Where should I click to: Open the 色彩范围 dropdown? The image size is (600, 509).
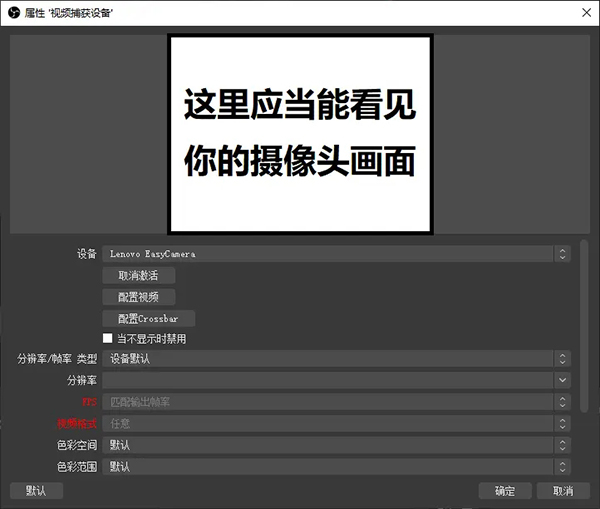[330, 466]
